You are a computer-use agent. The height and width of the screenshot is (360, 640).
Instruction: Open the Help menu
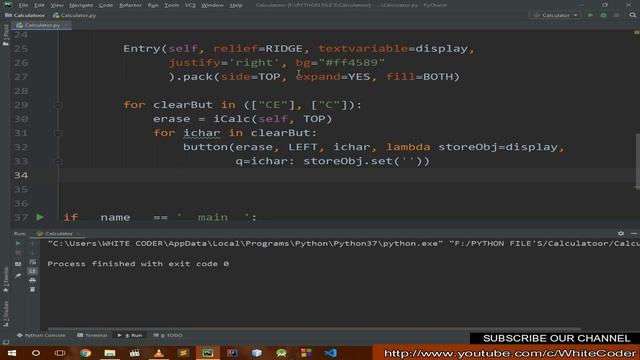point(236,5)
